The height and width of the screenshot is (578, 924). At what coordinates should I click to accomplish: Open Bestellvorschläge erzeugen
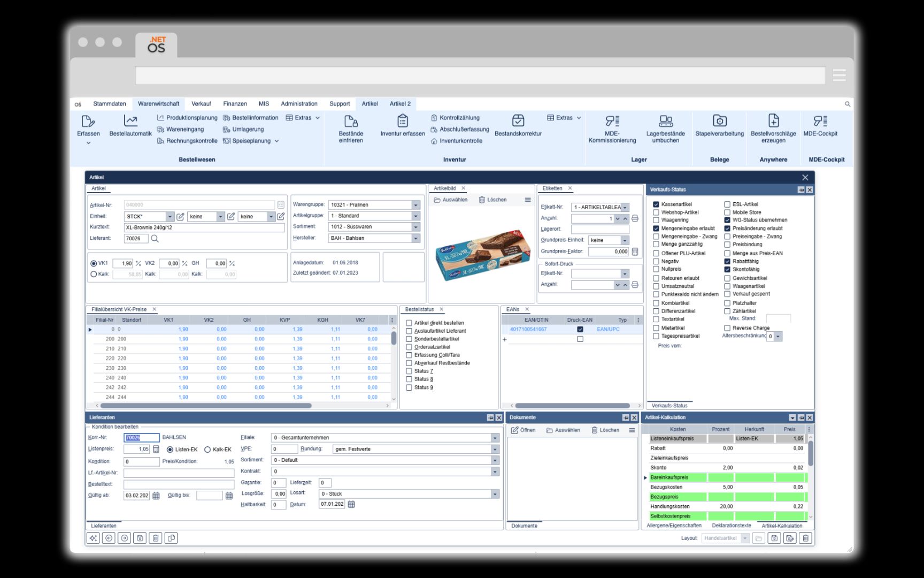pyautogui.click(x=774, y=128)
